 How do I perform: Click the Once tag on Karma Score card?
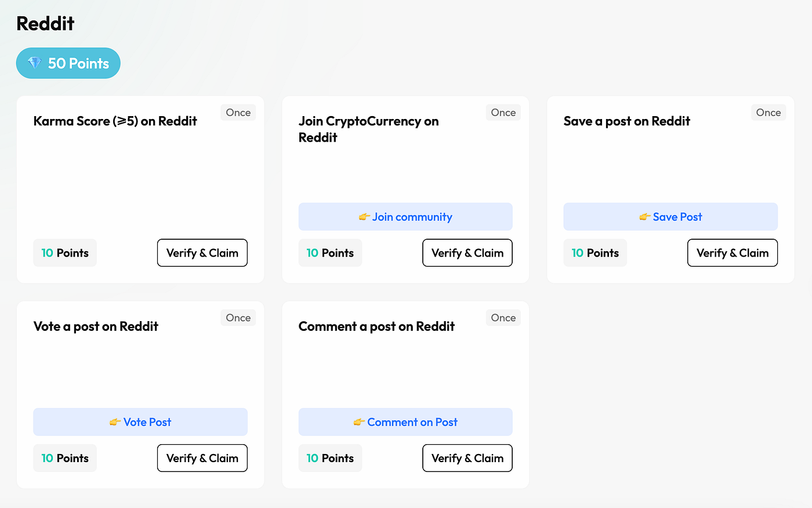(x=238, y=113)
